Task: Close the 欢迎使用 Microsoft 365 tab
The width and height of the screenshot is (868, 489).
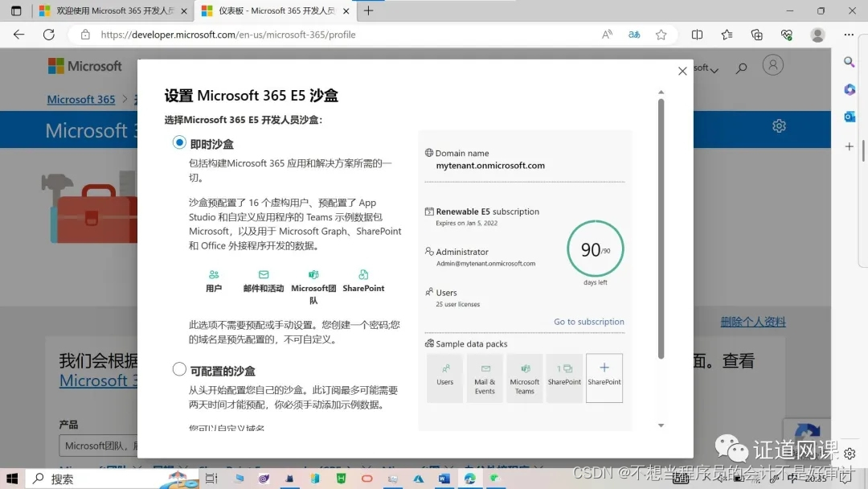Action: click(184, 10)
